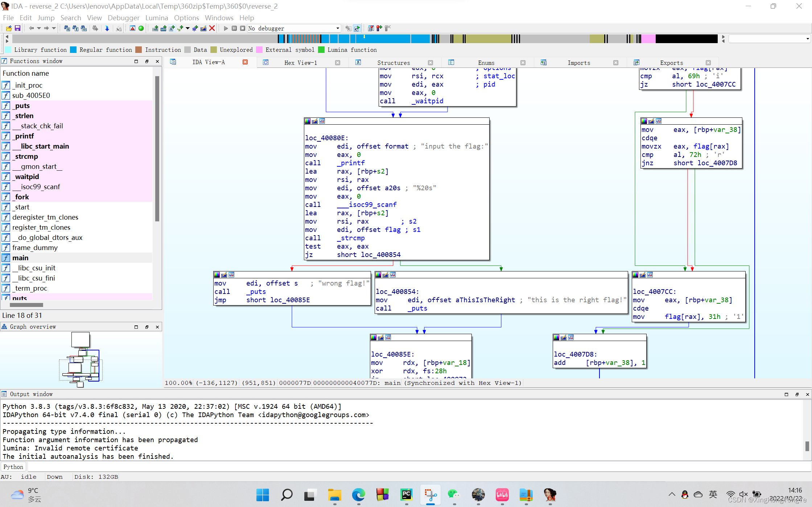Open the forward navigation history dropdown arrow
812x507 pixels.
54,28
